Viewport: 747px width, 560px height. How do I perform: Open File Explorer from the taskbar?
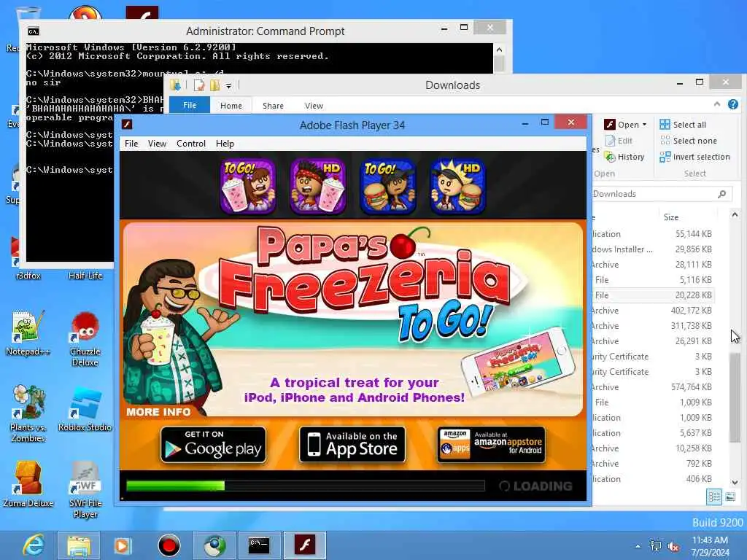click(79, 545)
